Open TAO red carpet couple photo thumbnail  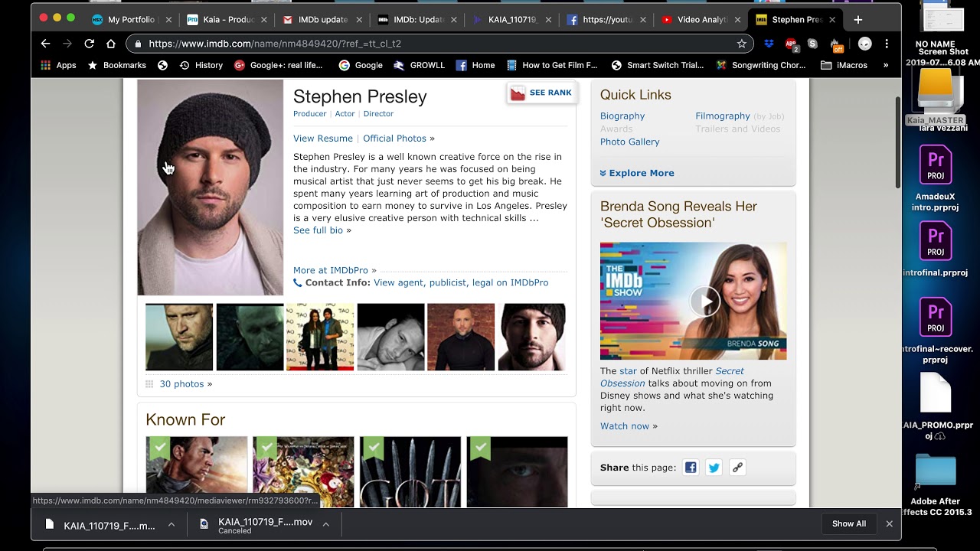(x=320, y=337)
